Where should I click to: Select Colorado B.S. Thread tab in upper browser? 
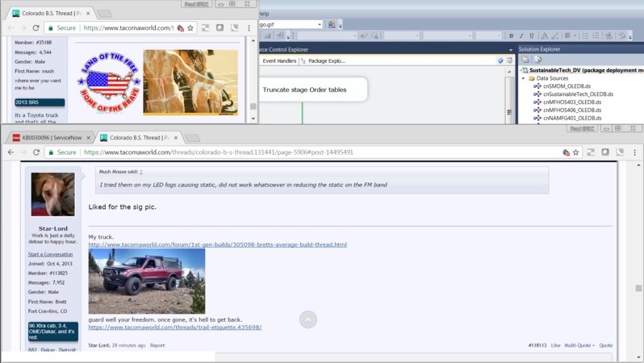pyautogui.click(x=52, y=13)
